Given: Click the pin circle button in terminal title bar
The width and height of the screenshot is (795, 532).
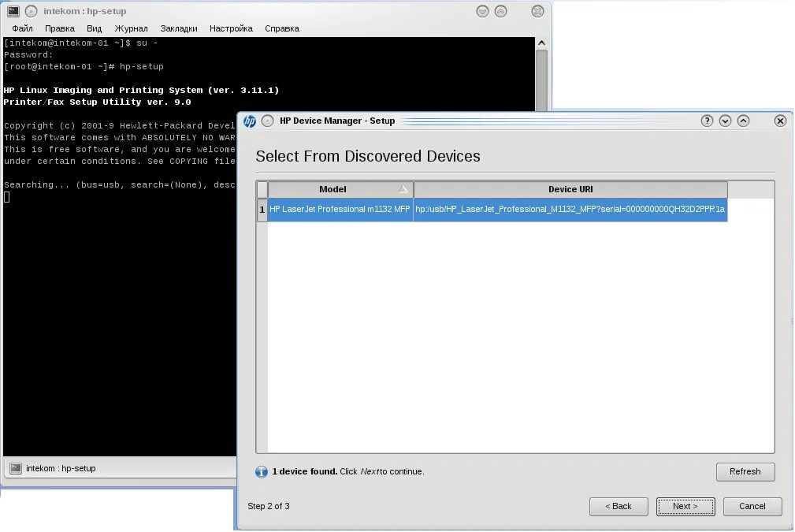Looking at the screenshot, I should 32,11.
